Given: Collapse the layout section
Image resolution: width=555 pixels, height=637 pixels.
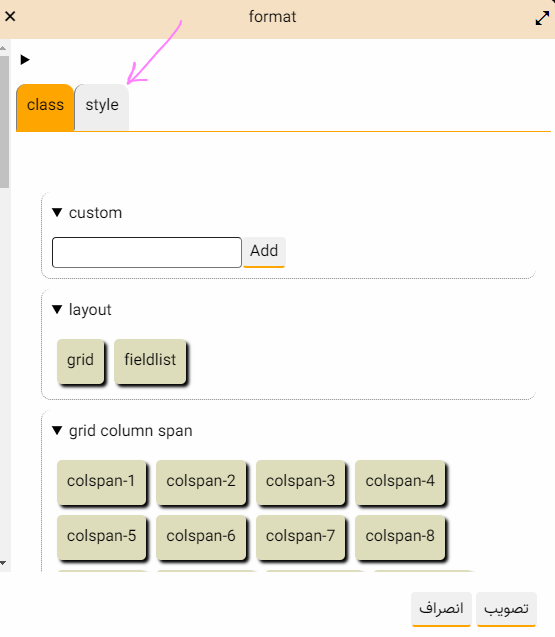Looking at the screenshot, I should point(57,310).
